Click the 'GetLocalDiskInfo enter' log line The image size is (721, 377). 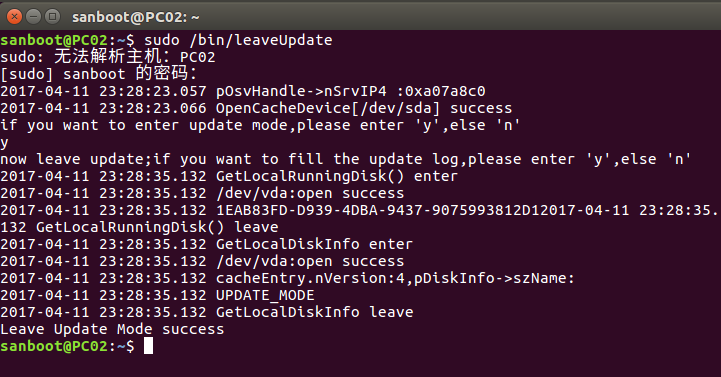point(206,244)
